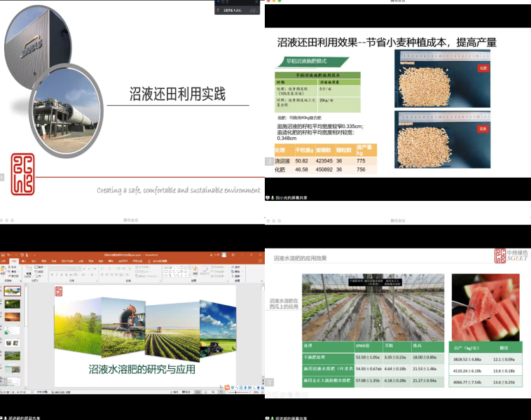This screenshot has height=420, width=531.
Task: Toggle italic formatting in font group
Action: pyautogui.click(x=57, y=275)
